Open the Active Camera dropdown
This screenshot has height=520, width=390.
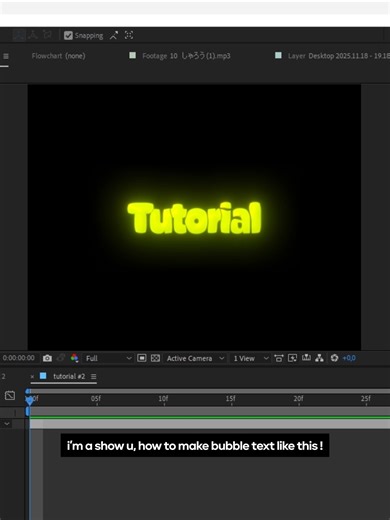195,358
